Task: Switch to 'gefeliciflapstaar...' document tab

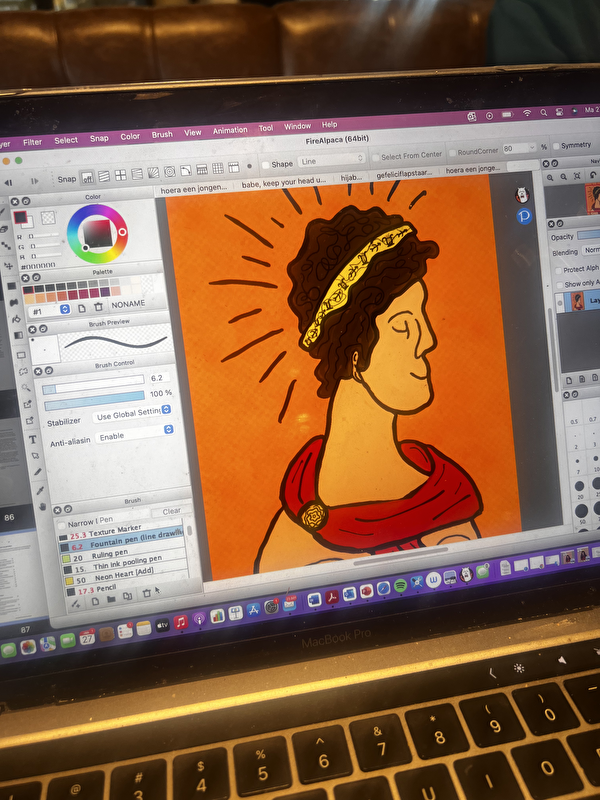Action: 404,173
